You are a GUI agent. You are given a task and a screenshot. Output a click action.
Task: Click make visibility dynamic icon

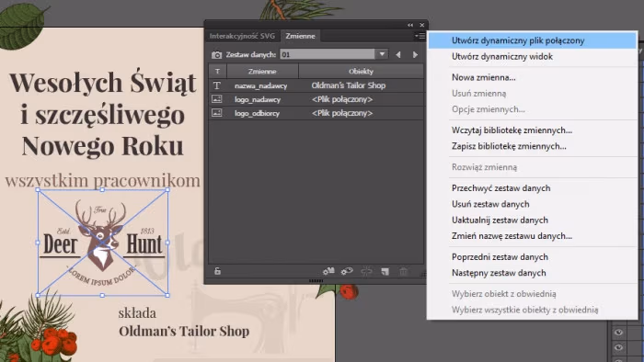(x=347, y=271)
